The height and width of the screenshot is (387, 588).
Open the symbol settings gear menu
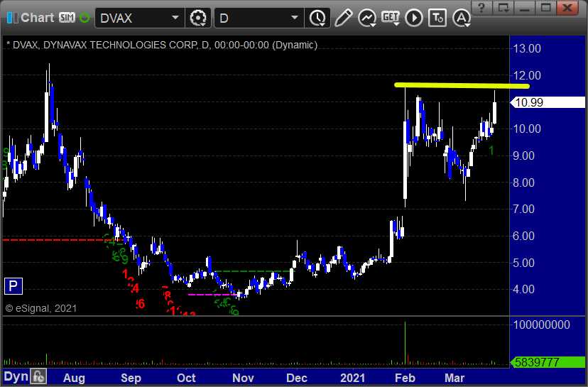(198, 18)
